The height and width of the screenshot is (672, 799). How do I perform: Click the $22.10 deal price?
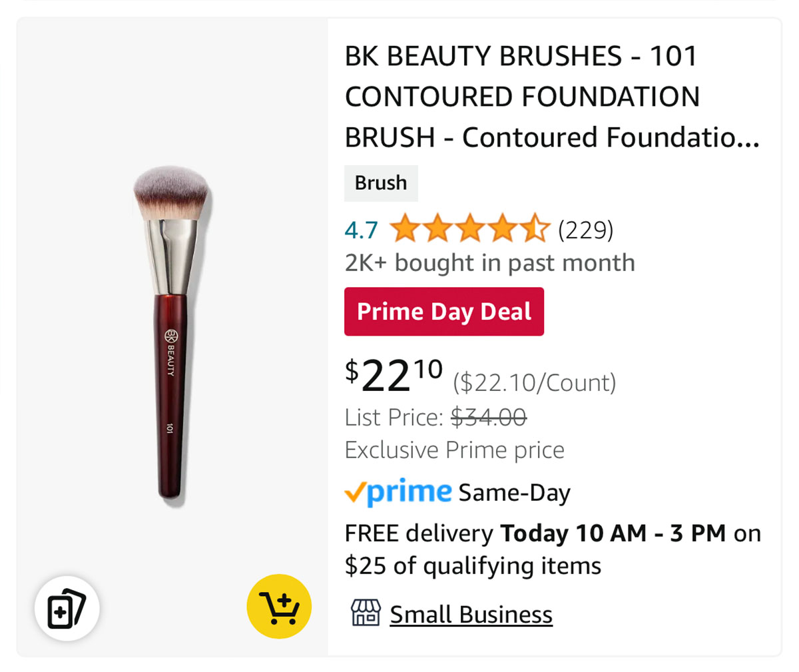click(394, 376)
